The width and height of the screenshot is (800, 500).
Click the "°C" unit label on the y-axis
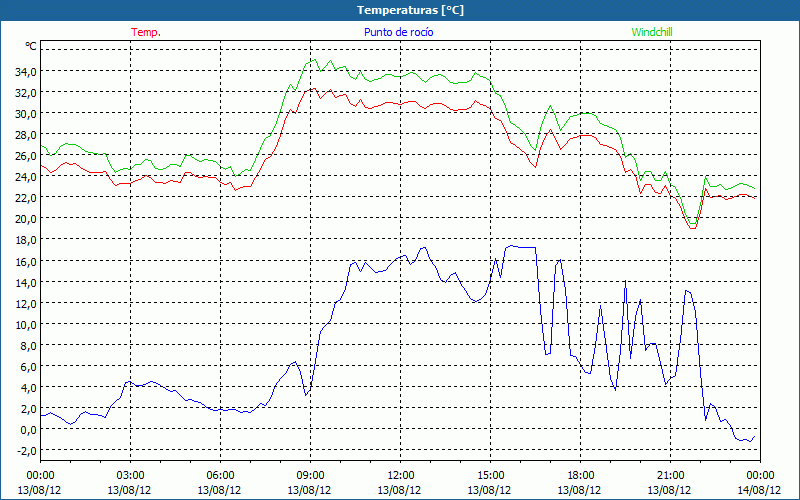31,46
